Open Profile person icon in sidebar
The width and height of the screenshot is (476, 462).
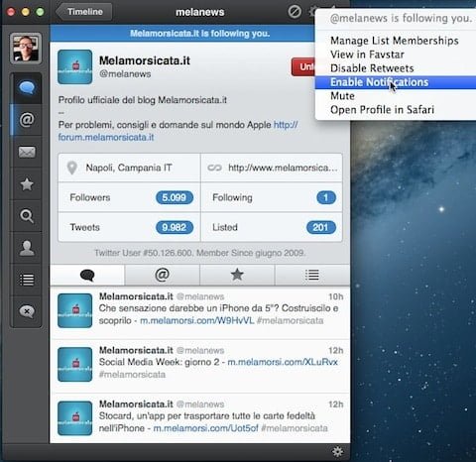[27, 248]
